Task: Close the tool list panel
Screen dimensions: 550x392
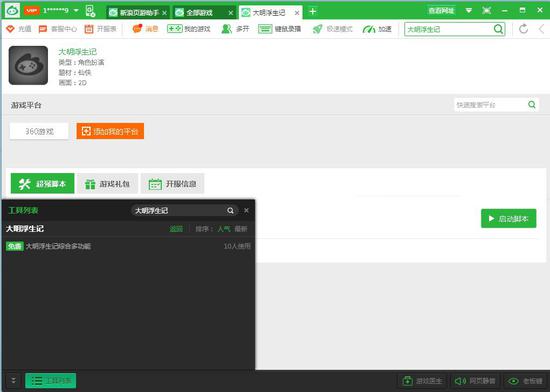Action: (x=247, y=210)
